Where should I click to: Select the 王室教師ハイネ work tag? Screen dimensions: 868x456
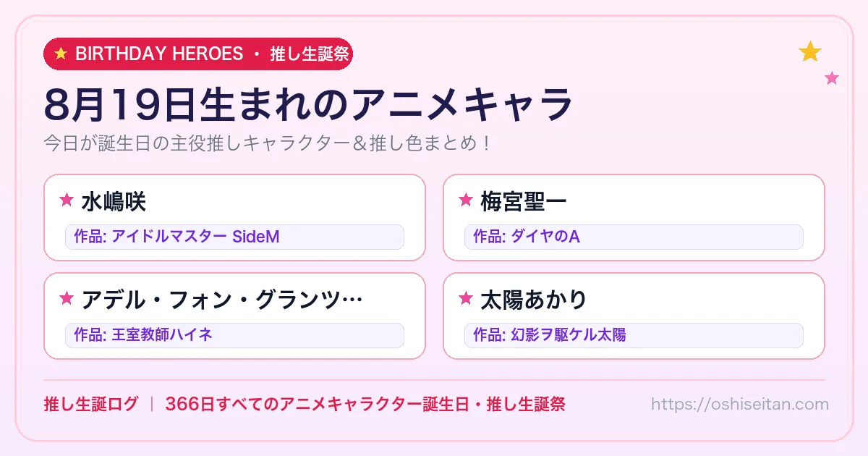(234, 335)
